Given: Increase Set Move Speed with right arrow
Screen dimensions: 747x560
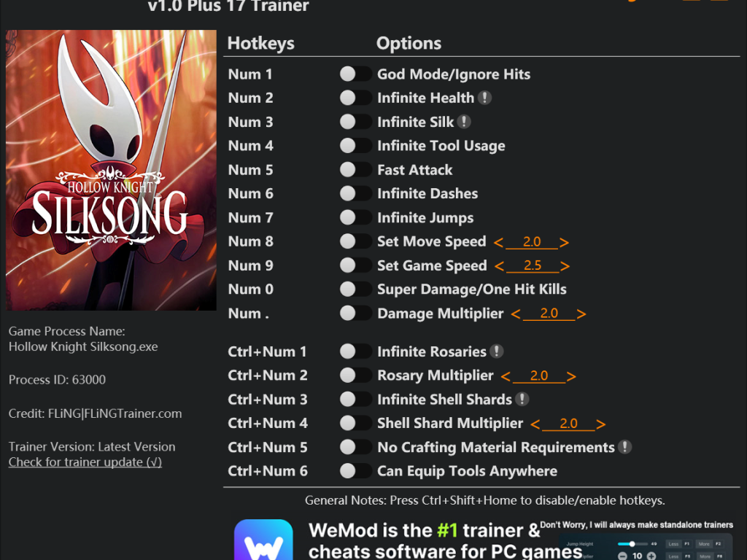Looking at the screenshot, I should pos(564,242).
